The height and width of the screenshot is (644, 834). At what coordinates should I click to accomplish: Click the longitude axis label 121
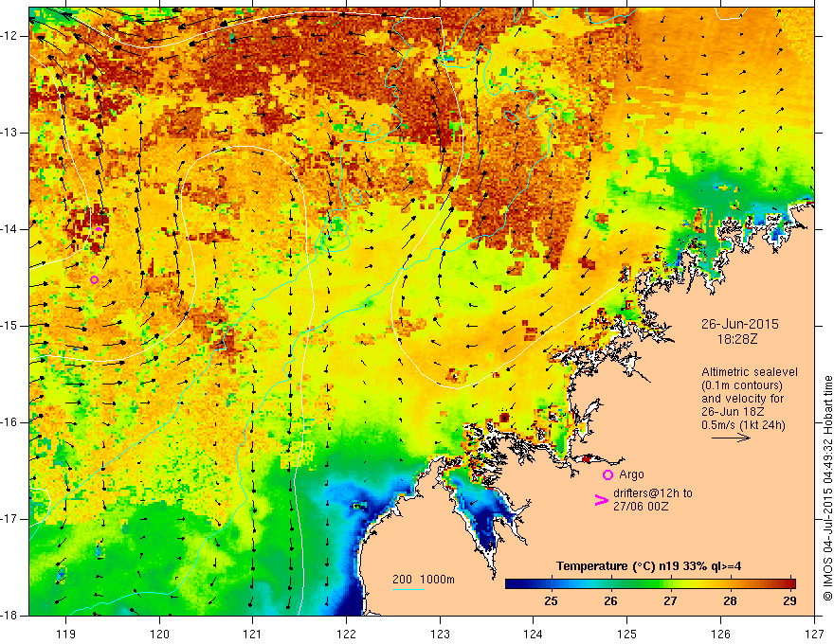pyautogui.click(x=253, y=634)
